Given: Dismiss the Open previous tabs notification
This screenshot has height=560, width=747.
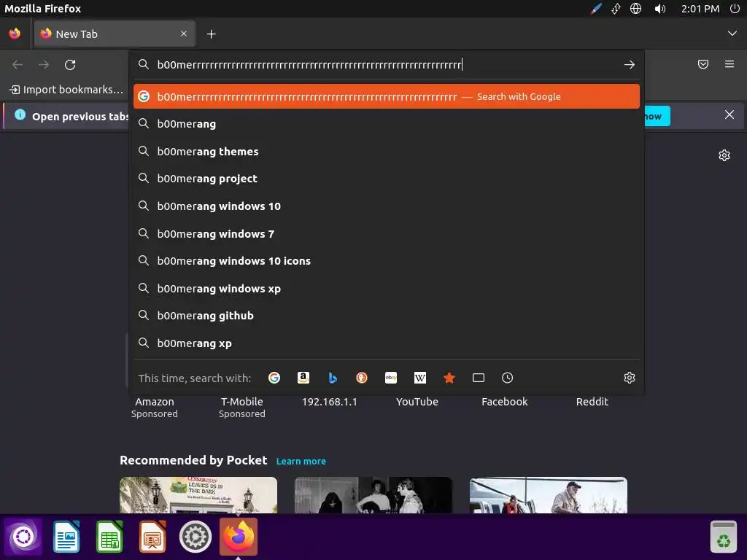Looking at the screenshot, I should (x=729, y=114).
